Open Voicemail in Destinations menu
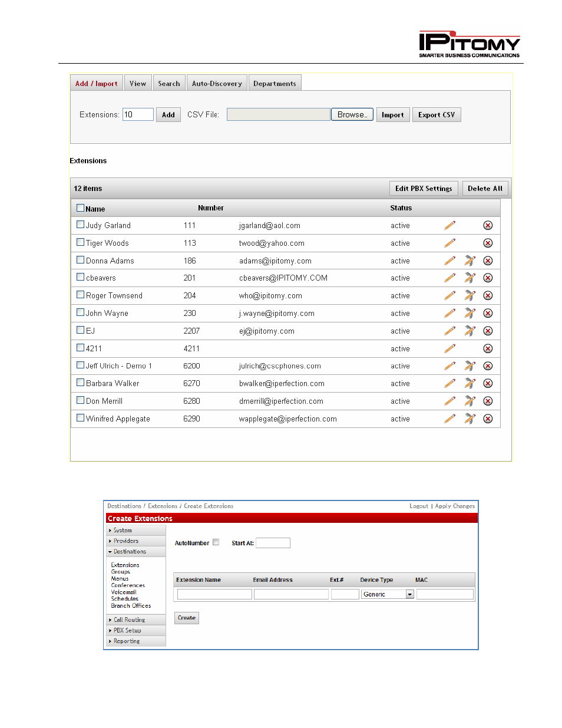Image resolution: width=562 pixels, height=728 pixels. (124, 592)
